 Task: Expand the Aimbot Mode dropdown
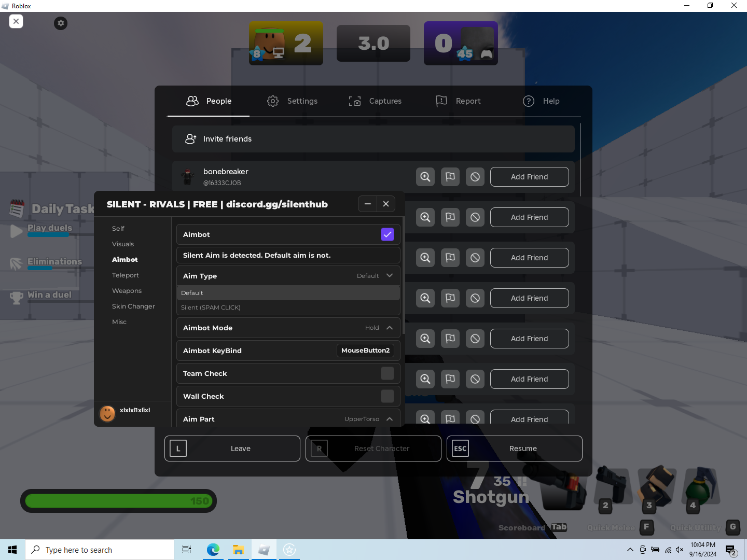pos(390,328)
